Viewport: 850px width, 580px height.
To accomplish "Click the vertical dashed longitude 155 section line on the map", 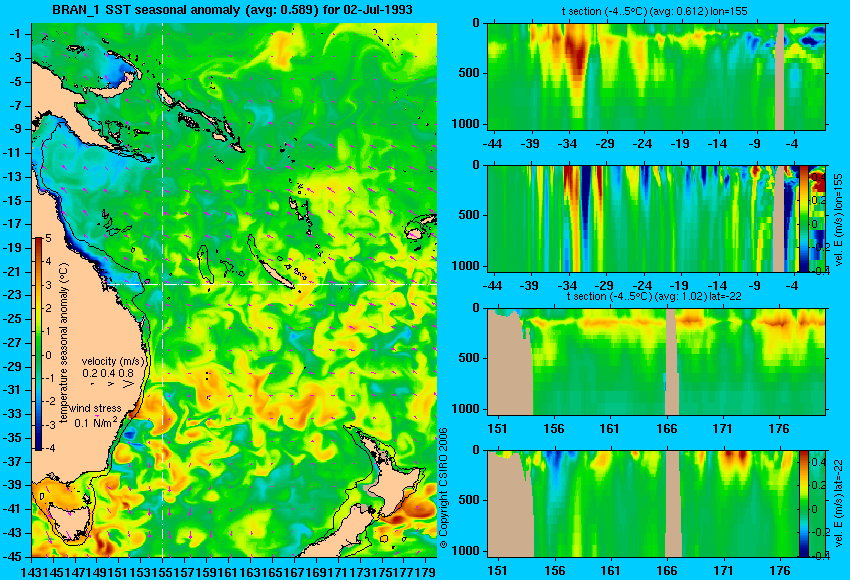I will click(x=163, y=290).
